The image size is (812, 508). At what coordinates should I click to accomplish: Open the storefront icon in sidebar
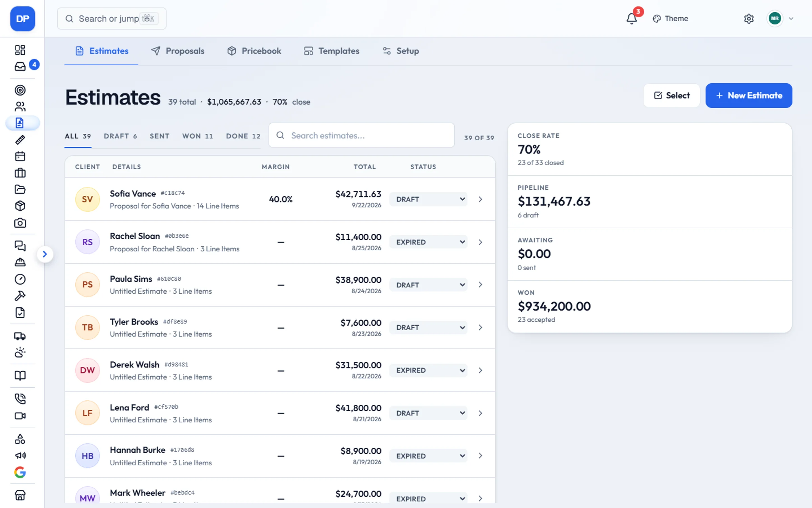pyautogui.click(x=20, y=495)
